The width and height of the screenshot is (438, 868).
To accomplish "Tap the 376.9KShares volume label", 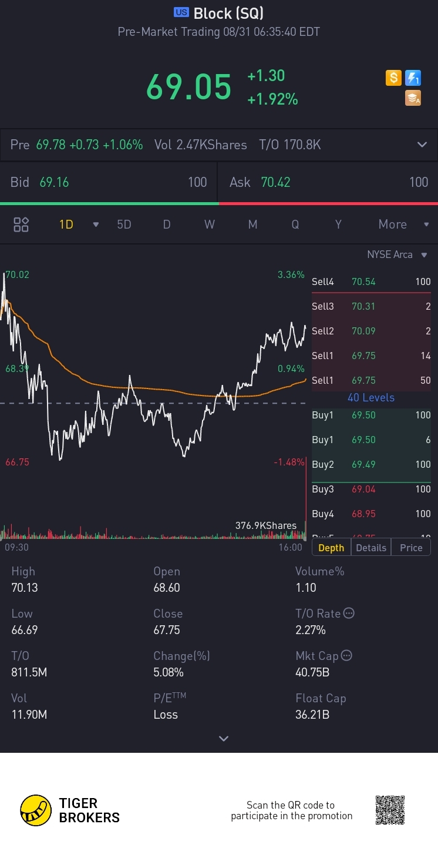I will tap(266, 525).
